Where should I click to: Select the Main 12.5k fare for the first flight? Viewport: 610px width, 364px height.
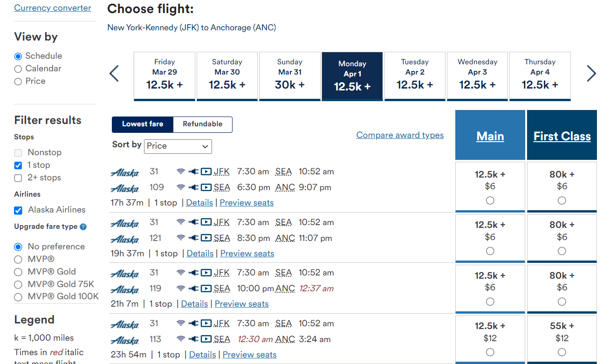pyautogui.click(x=490, y=200)
